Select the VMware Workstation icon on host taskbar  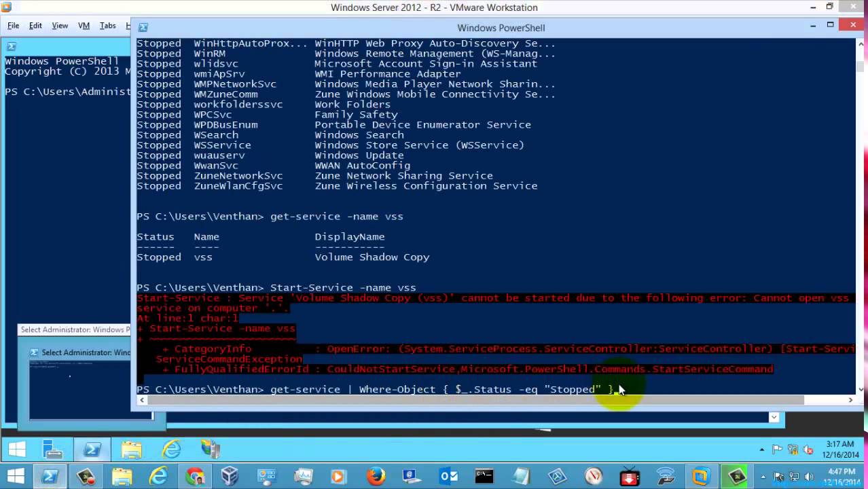point(701,477)
